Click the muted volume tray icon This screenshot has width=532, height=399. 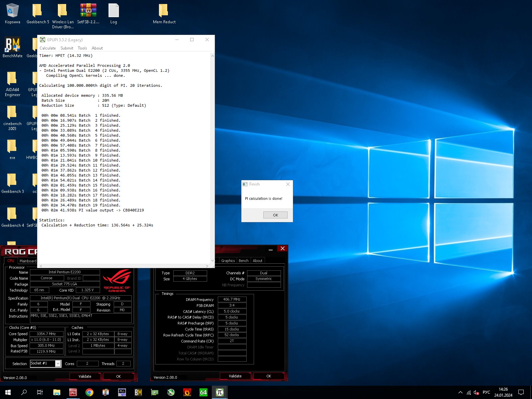(x=476, y=392)
